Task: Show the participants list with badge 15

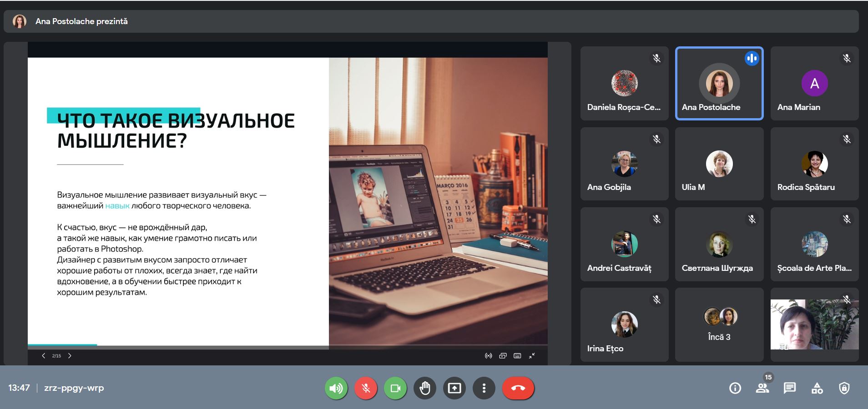Action: coord(762,388)
